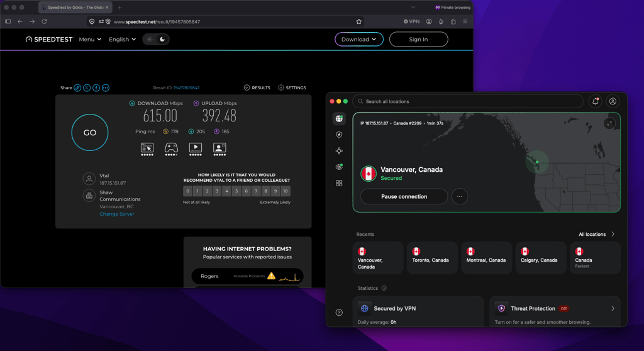Select rating 0 in recommendation scale

point(187,191)
